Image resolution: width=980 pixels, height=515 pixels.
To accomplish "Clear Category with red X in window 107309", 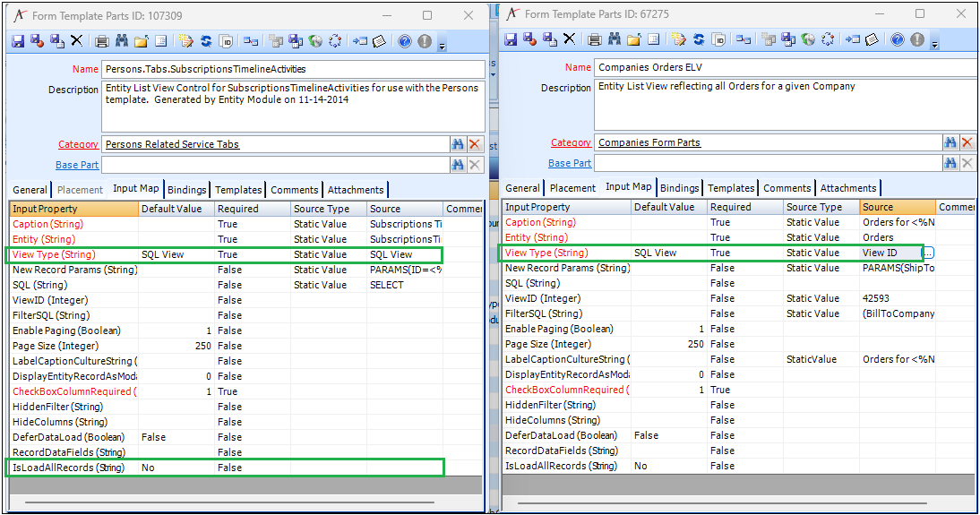I will pos(475,144).
